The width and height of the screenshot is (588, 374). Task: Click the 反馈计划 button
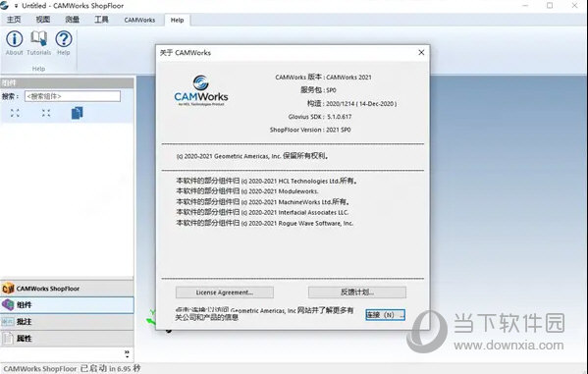(357, 293)
